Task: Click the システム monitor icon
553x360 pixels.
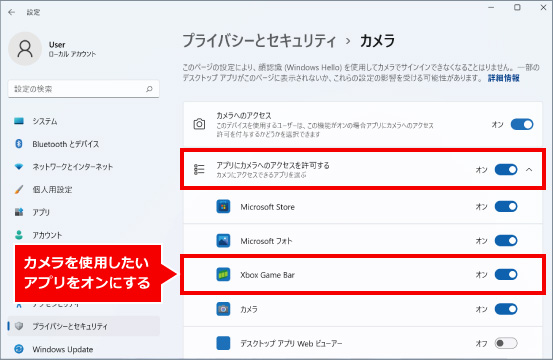Action: (x=19, y=121)
